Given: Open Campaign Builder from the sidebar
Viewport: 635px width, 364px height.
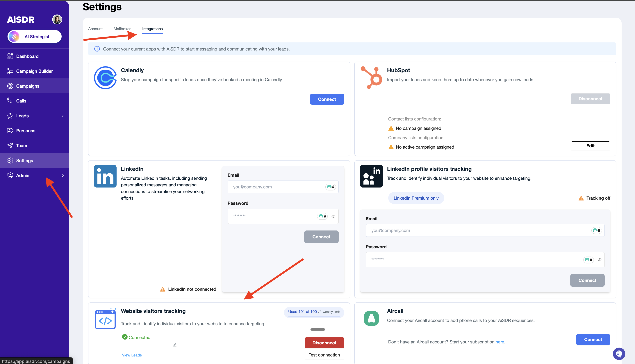Looking at the screenshot, I should pyautogui.click(x=35, y=71).
